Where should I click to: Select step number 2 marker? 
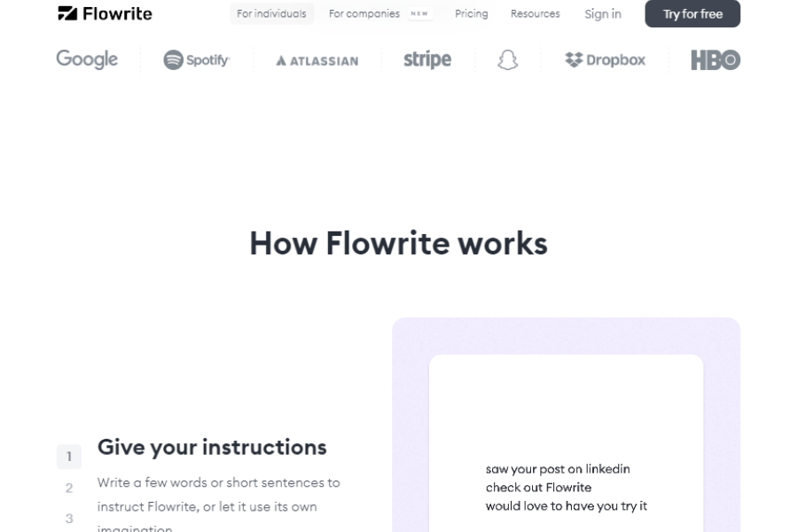point(69,488)
